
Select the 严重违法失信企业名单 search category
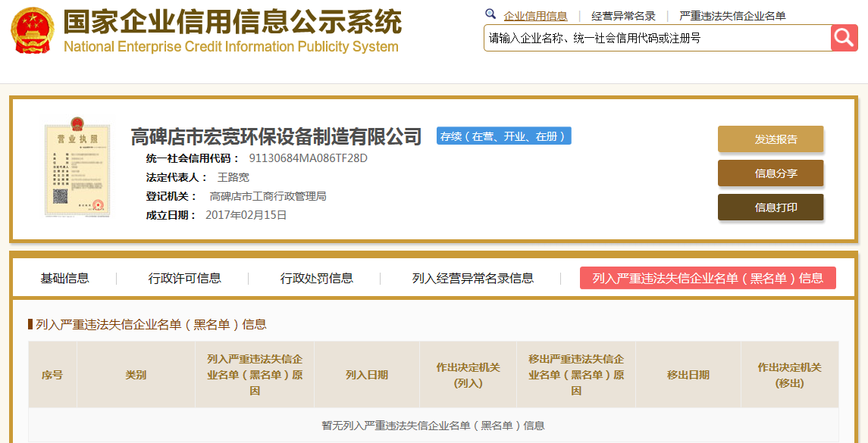(732, 16)
